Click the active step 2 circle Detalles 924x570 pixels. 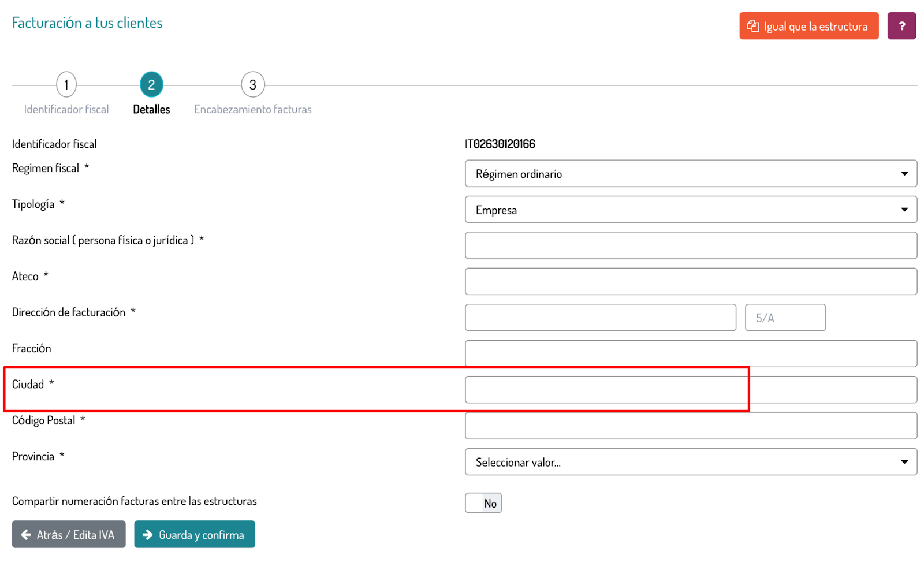point(151,85)
